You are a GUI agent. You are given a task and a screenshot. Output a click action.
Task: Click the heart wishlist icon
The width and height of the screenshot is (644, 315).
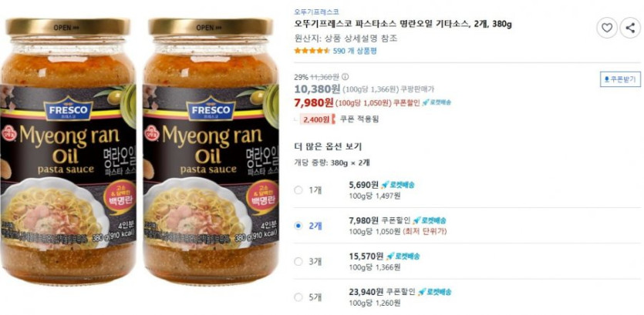click(x=607, y=28)
